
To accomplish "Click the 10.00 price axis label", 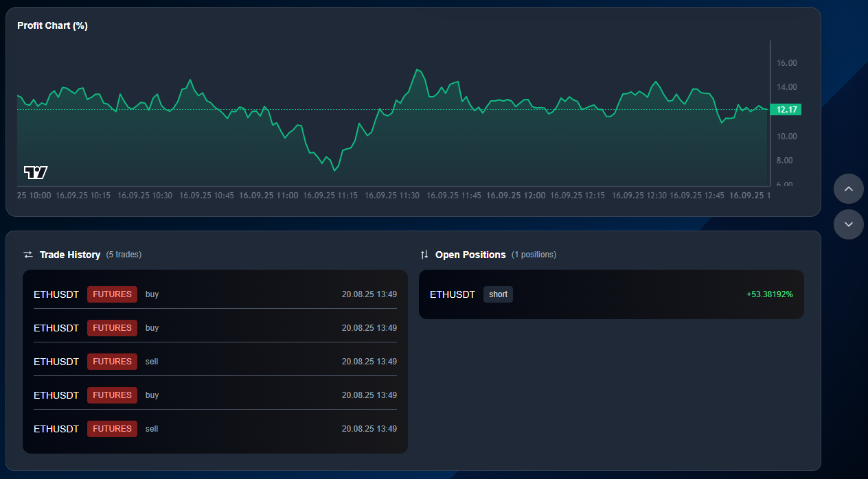I will click(x=787, y=137).
